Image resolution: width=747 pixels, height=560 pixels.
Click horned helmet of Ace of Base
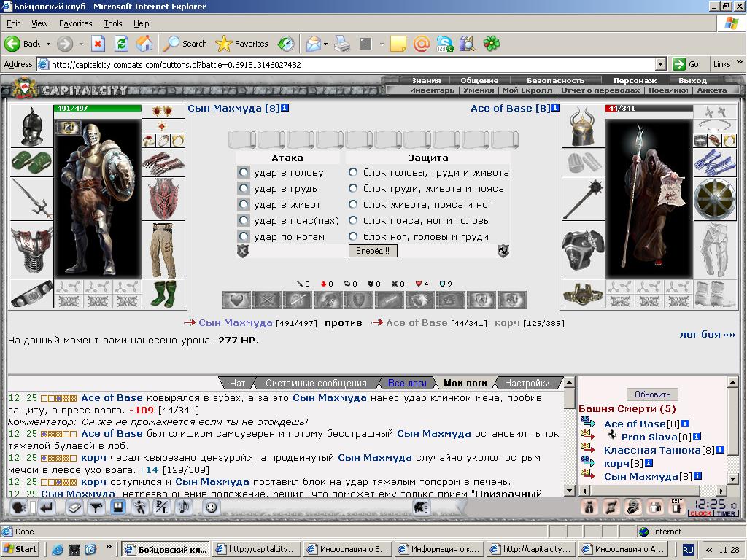[583, 126]
